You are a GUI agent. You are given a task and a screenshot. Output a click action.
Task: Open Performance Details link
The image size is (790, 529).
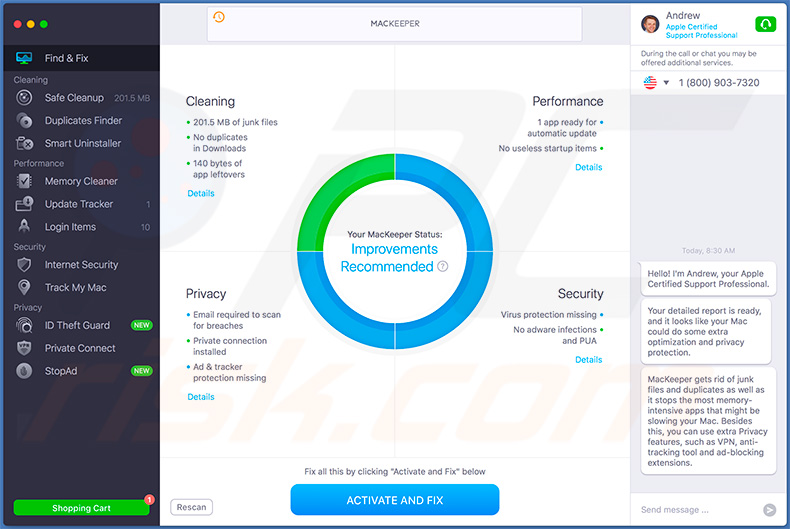pos(588,167)
